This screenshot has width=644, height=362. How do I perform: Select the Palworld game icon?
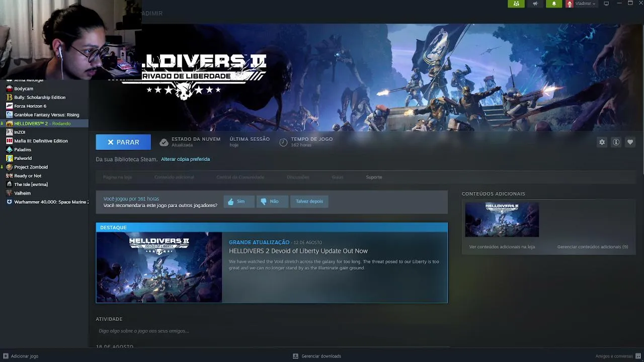pos(9,158)
